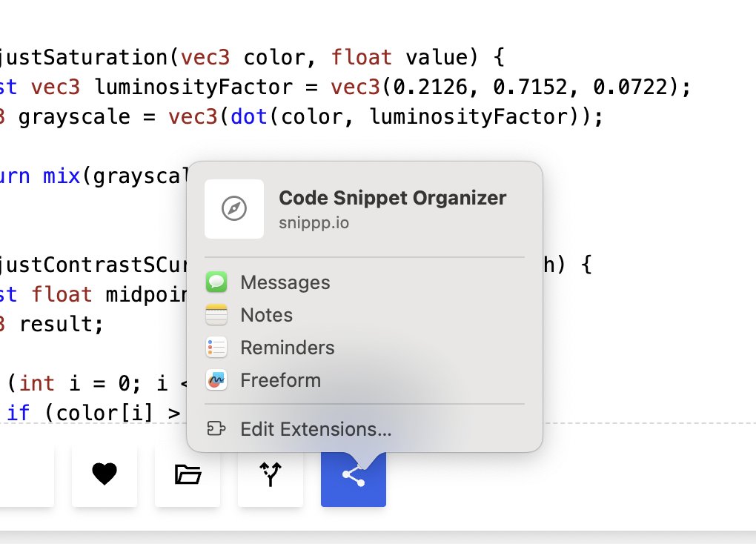Click the dot function call in code
Viewport: 756px width, 544px height.
point(249,116)
